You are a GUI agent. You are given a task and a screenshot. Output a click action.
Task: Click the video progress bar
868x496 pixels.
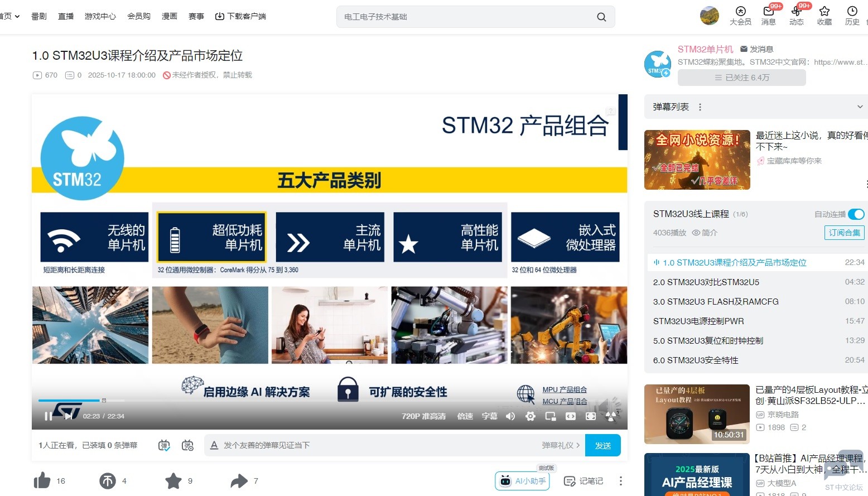pos(329,400)
